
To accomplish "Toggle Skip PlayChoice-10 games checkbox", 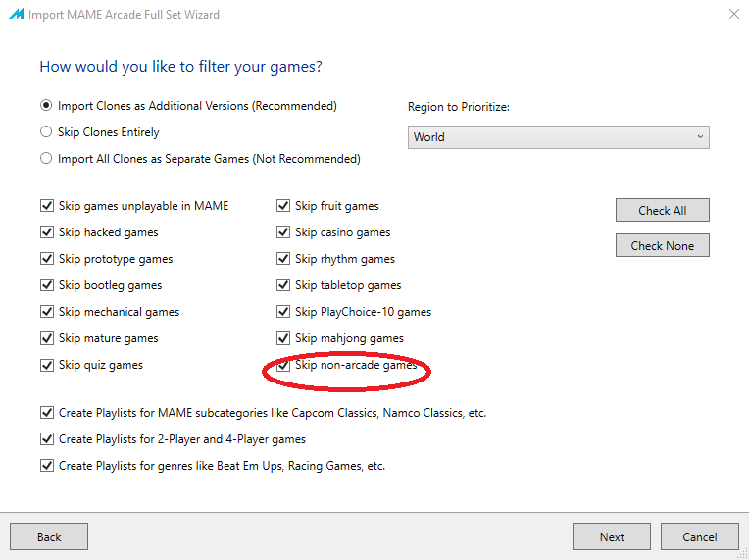I will point(283,312).
